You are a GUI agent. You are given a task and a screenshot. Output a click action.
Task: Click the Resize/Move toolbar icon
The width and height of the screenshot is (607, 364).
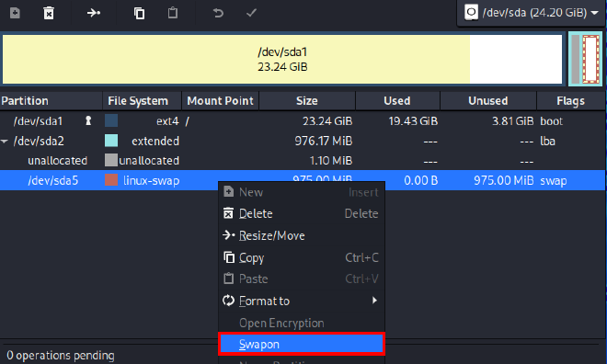[x=94, y=13]
